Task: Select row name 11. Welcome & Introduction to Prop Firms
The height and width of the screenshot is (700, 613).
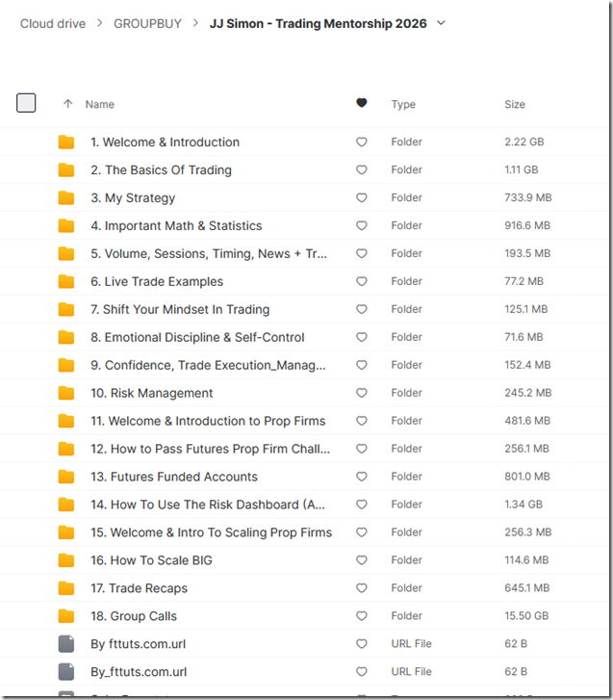Action: click(x=208, y=421)
